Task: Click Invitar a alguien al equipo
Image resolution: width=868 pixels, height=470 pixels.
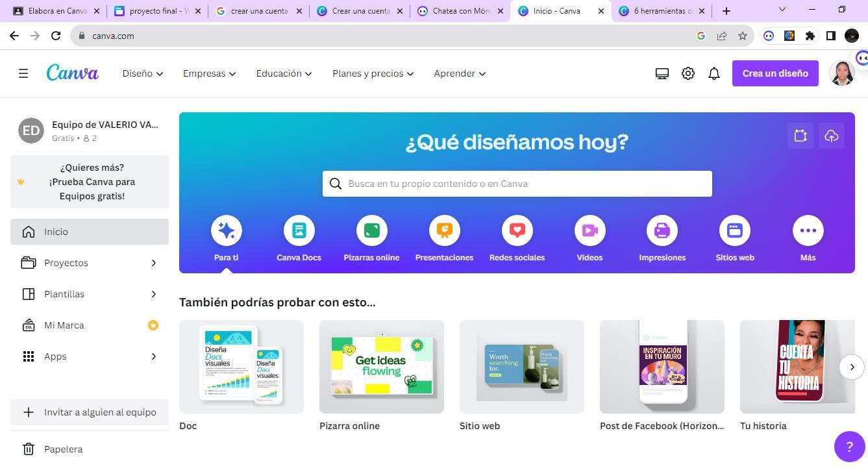Action: click(90, 412)
